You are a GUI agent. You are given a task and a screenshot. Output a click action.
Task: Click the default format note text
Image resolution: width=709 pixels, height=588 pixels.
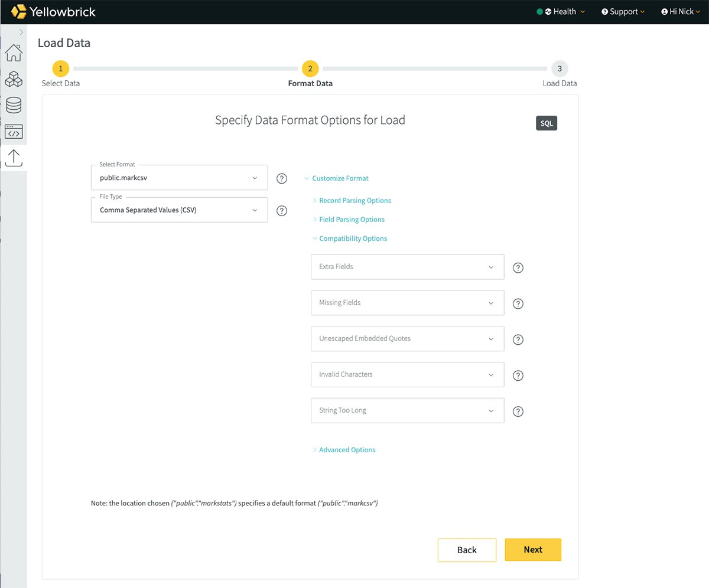pos(235,504)
